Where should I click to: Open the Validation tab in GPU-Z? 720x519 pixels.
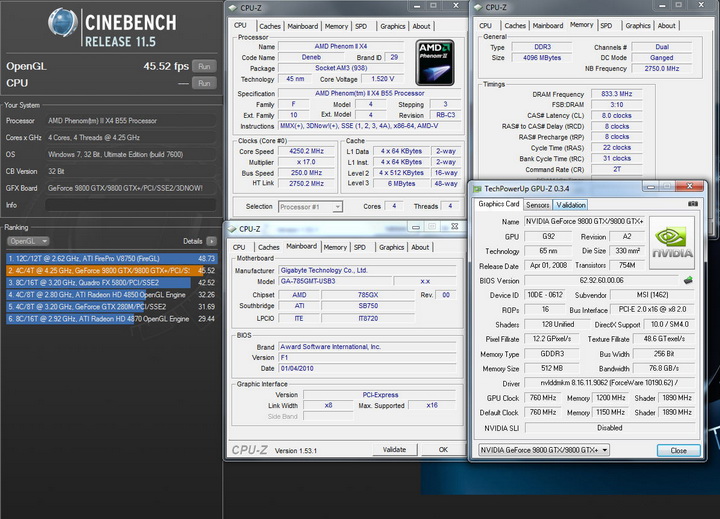click(x=571, y=204)
